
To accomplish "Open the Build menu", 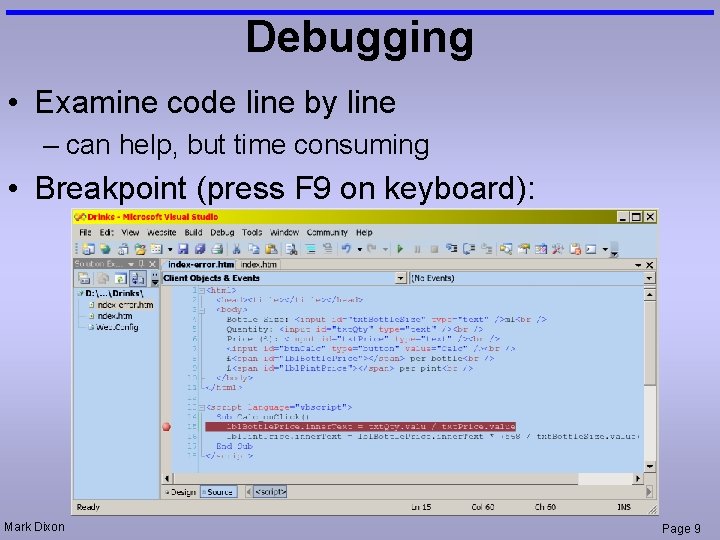I will tap(193, 232).
